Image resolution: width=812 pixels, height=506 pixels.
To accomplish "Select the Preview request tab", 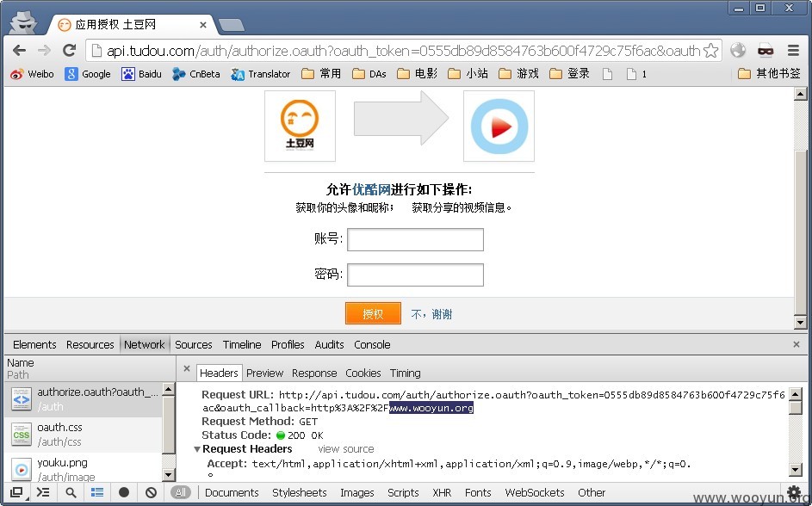I will tap(264, 373).
